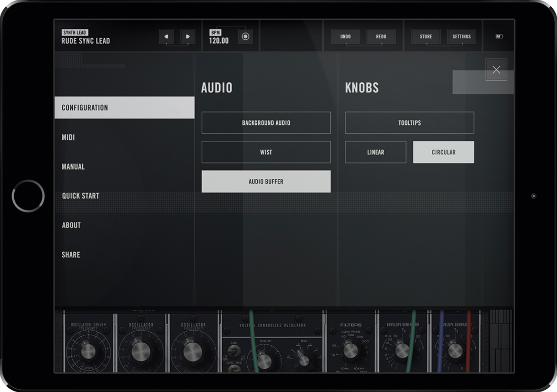The image size is (557, 392).
Task: Go to the next preset arrow
Action: (x=188, y=37)
